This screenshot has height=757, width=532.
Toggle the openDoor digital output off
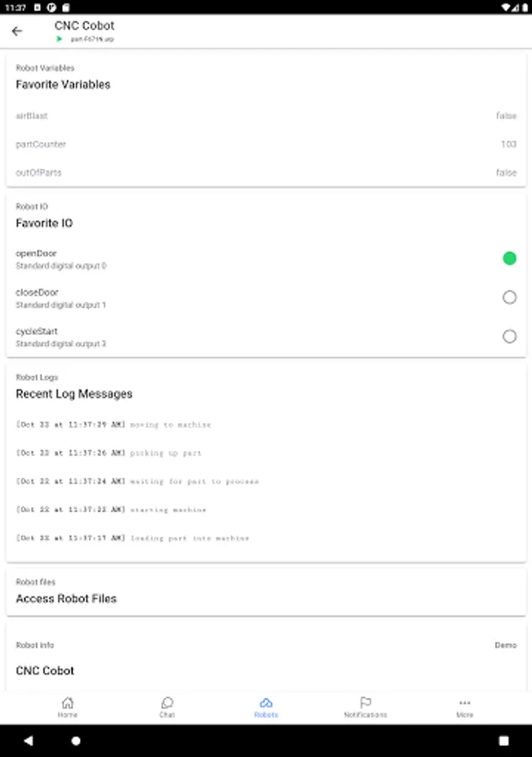point(509,258)
